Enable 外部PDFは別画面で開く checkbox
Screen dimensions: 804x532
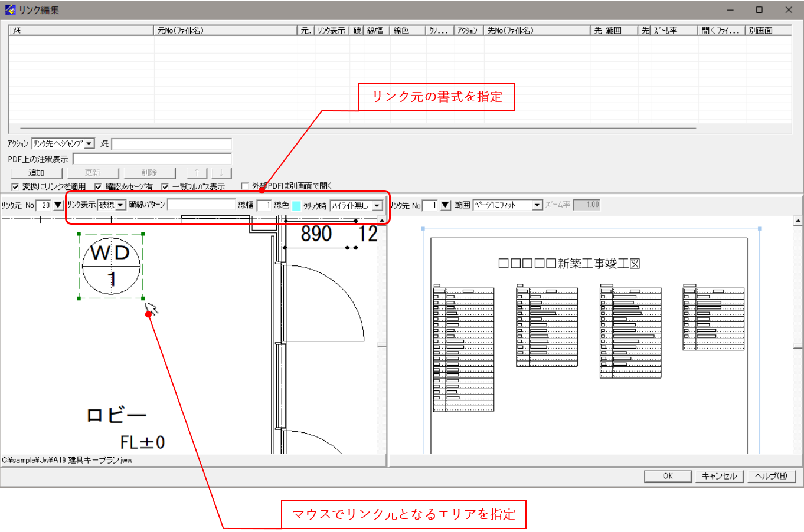[244, 186]
